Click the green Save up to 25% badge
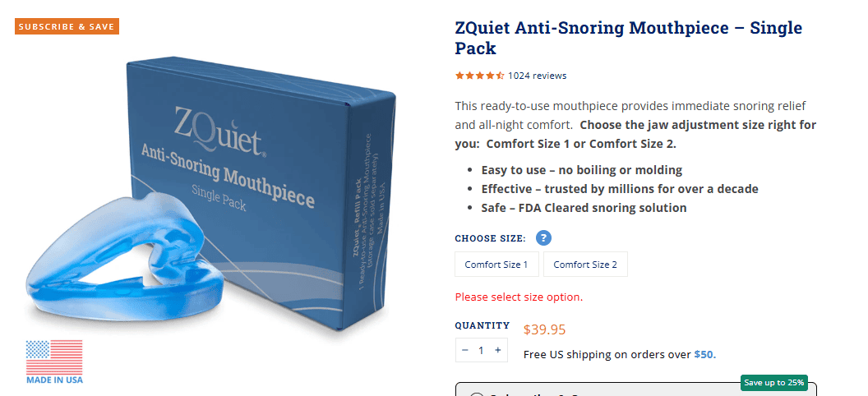 pyautogui.click(x=773, y=383)
